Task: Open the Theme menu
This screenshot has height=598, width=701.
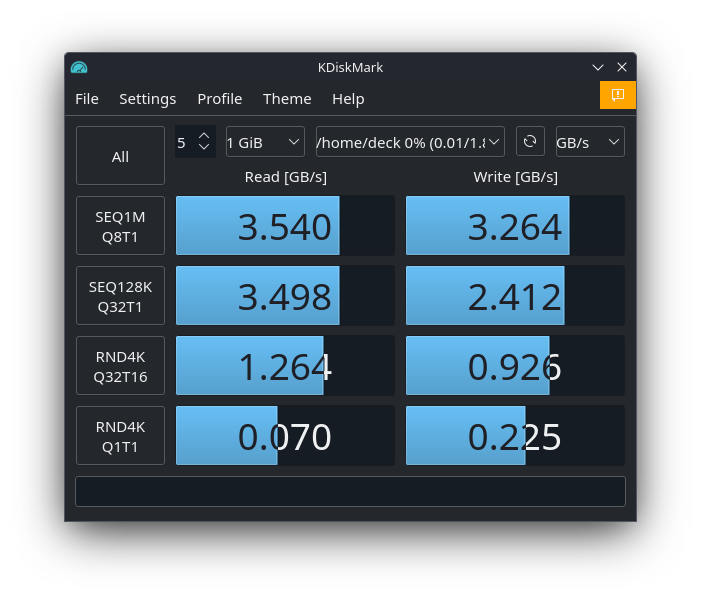Action: (287, 99)
